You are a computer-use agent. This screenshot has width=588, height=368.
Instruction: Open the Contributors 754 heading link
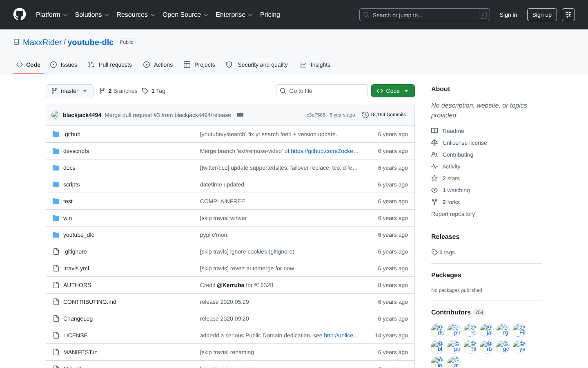click(459, 312)
